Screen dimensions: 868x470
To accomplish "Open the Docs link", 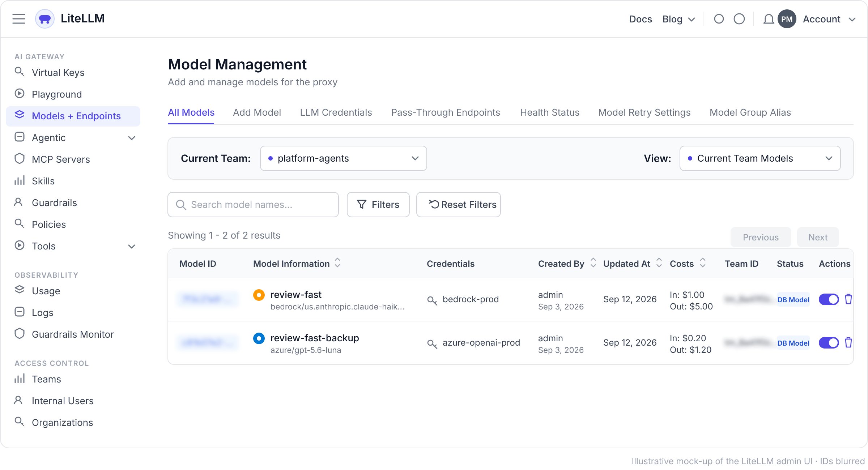I will [x=641, y=19].
